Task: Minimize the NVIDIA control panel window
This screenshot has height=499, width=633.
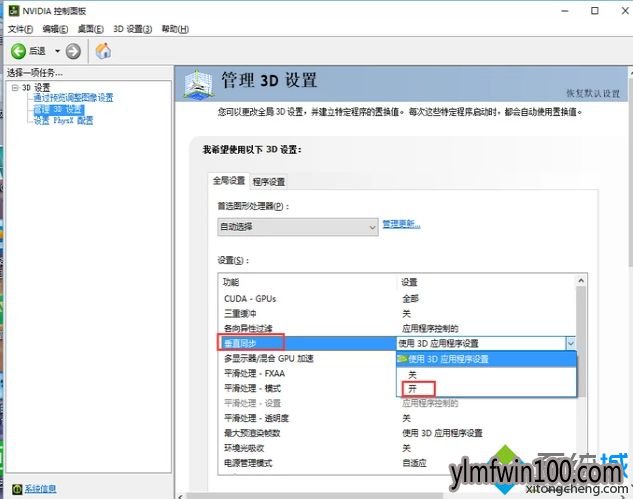Action: click(x=565, y=11)
